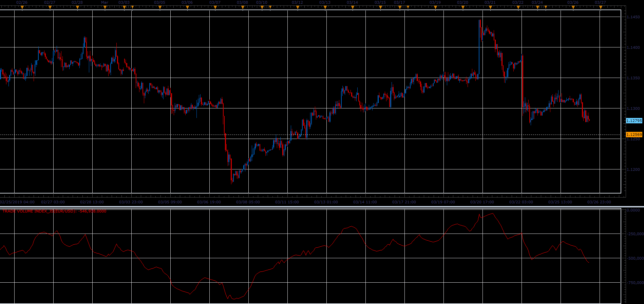Screen dimensions: 644x304
Task: Click the orange day marker under 03/05
Action: click(x=160, y=7)
